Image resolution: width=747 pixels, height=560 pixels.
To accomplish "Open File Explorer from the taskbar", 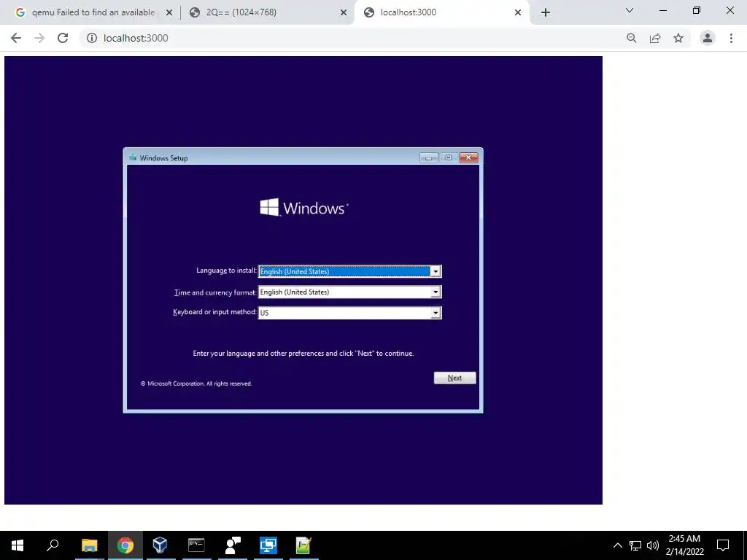I will (x=89, y=545).
